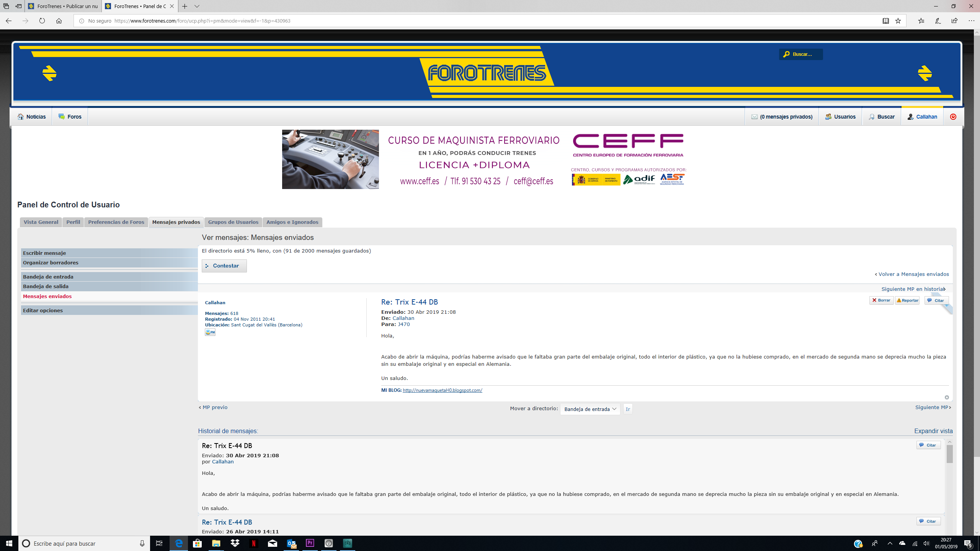Open Netflix from the taskbar

point(253,543)
